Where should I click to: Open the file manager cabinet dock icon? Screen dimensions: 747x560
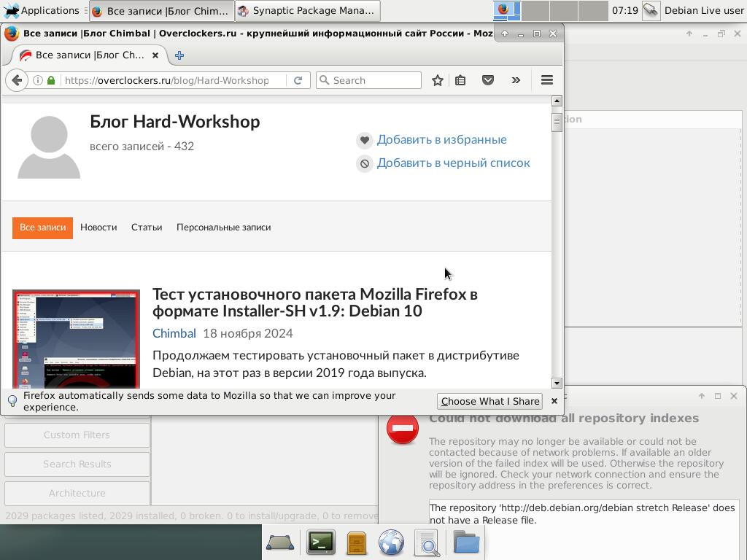(x=356, y=542)
